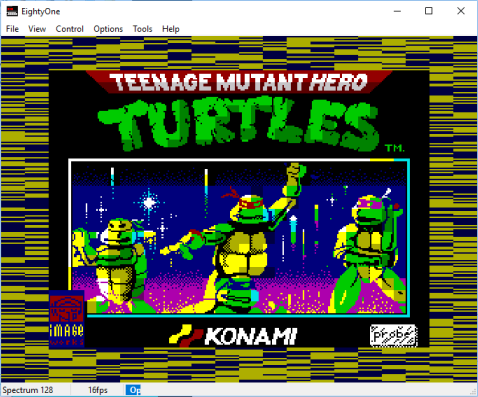Image resolution: width=478 pixels, height=397 pixels.
Task: Click the EightyOne app icon in title bar
Action: (x=12, y=11)
